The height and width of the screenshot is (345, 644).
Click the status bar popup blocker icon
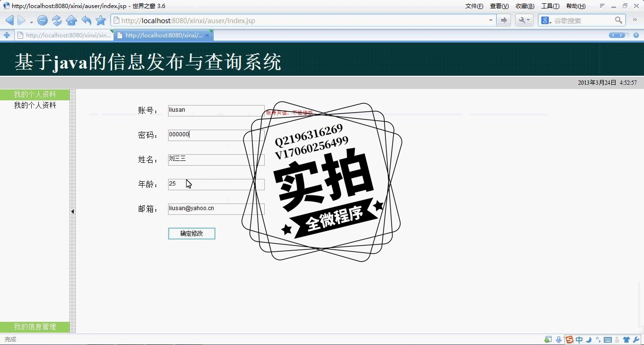click(x=548, y=339)
